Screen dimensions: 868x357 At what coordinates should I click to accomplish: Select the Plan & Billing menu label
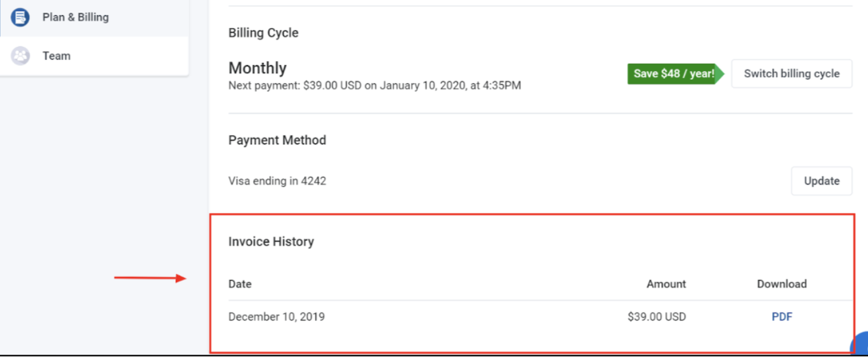[x=76, y=17]
